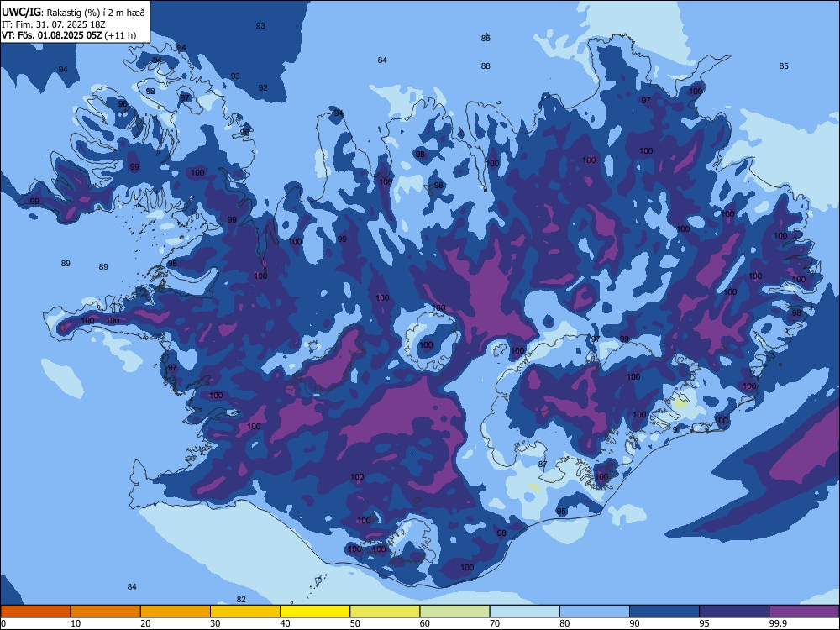Pick the light green 60–70 legend band
This screenshot has width=840, height=630.
coord(454,612)
